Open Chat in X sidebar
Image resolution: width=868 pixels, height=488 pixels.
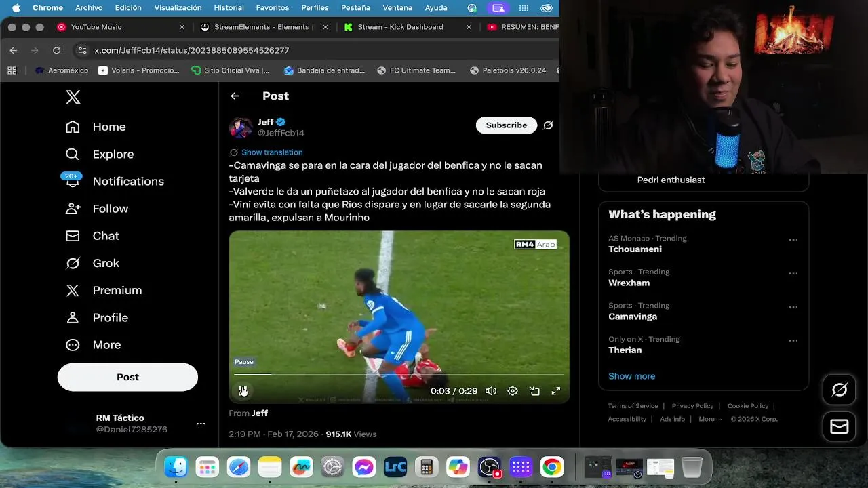92,236
